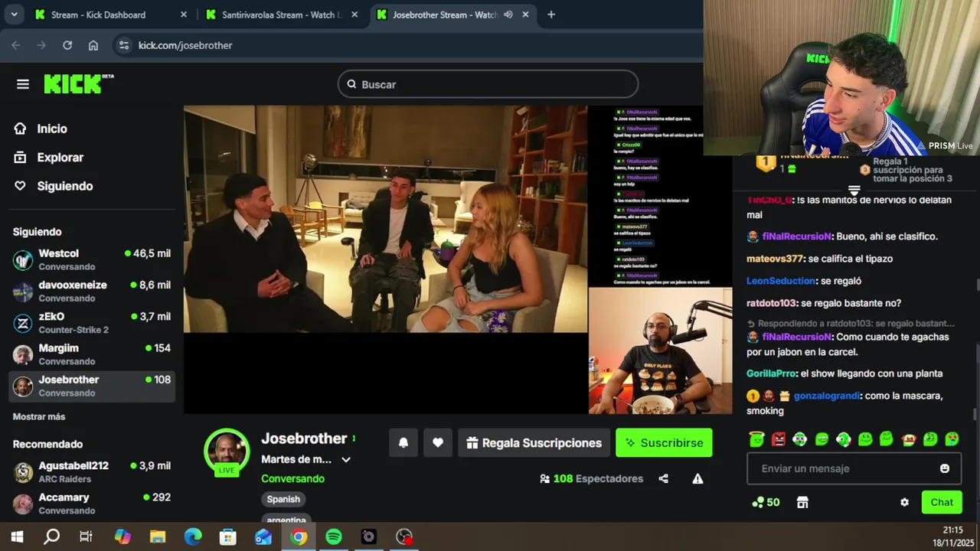Click the Conversando category link
Viewport: 980px width, 551px height.
pyautogui.click(x=292, y=478)
